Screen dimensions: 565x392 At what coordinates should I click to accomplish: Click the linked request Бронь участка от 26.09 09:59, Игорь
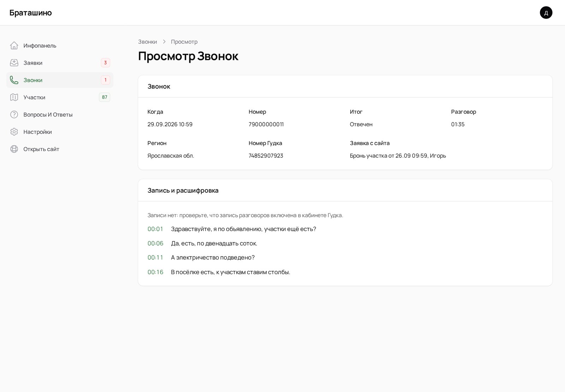click(x=398, y=156)
